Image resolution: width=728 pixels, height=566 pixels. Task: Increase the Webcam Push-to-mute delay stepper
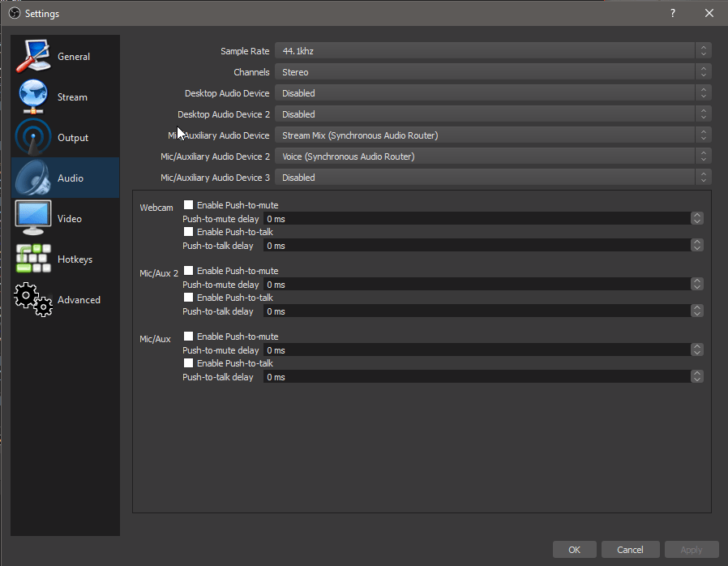696,215
